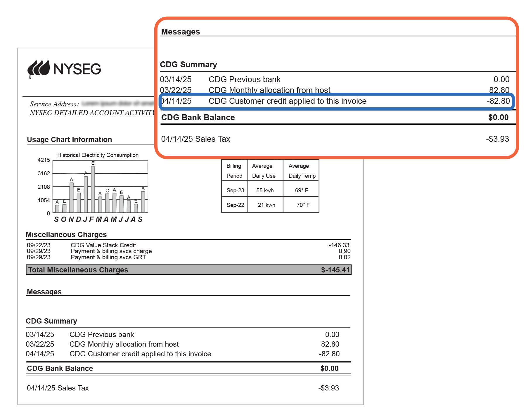Click the 'Billing Period' table header

(x=234, y=171)
